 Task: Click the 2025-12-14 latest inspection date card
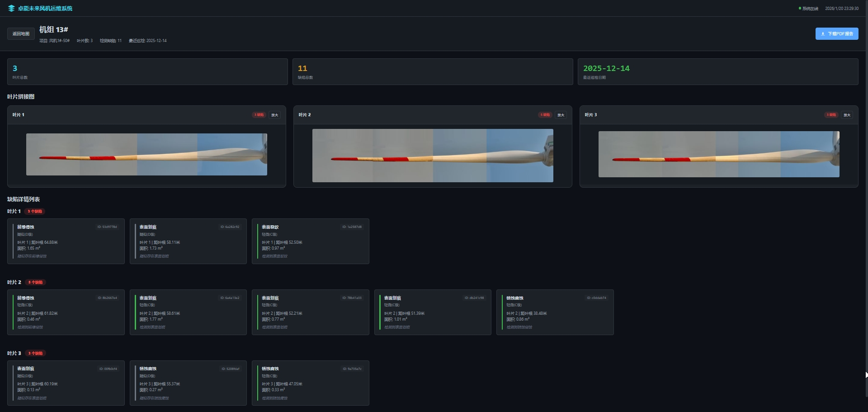718,71
